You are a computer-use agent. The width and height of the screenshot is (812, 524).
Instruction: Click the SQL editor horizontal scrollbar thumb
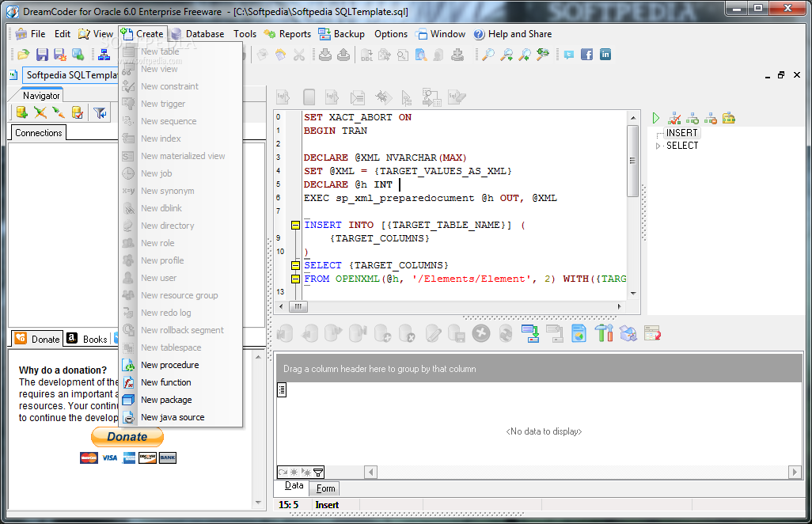click(x=298, y=306)
